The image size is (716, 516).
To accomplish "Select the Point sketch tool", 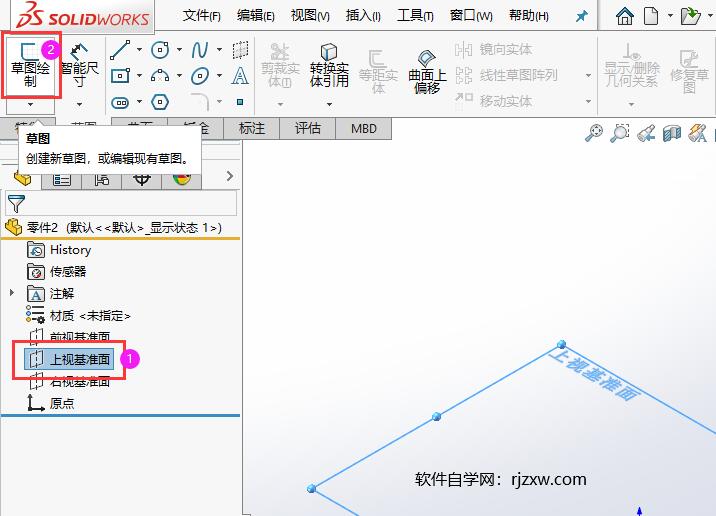I will point(240,102).
